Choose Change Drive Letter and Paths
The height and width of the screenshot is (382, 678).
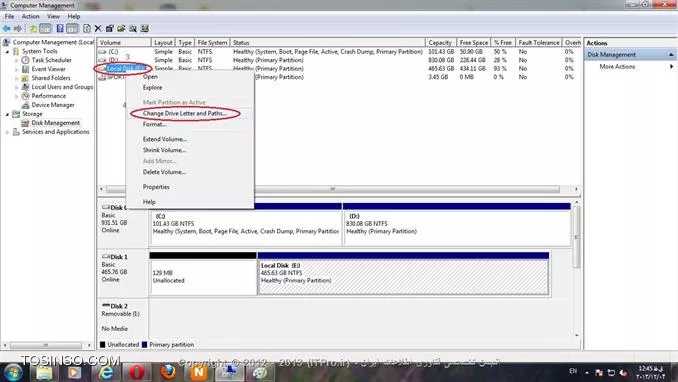coord(185,113)
